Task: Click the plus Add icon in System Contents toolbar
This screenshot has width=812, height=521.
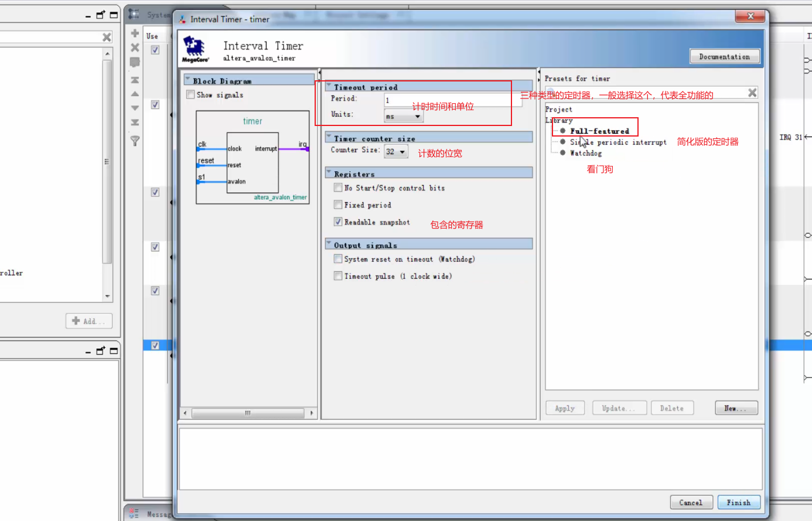Action: pyautogui.click(x=135, y=33)
